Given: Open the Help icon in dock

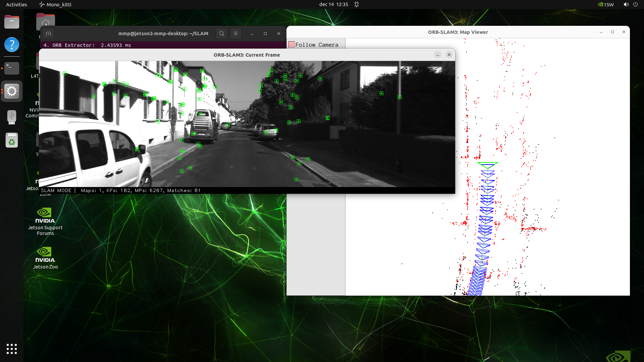Looking at the screenshot, I should [x=12, y=45].
